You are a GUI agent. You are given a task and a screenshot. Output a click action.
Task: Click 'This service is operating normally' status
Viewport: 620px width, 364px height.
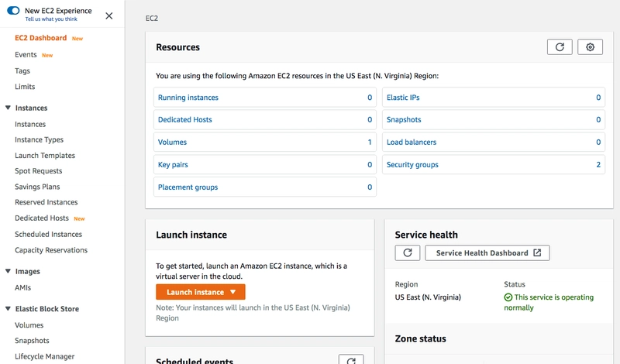[x=549, y=302]
